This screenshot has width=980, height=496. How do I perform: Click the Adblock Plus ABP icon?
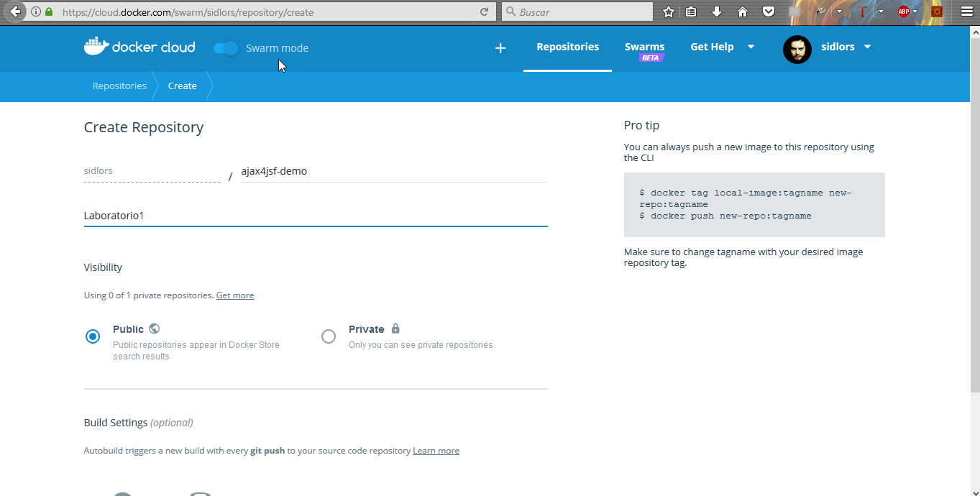[x=904, y=12]
